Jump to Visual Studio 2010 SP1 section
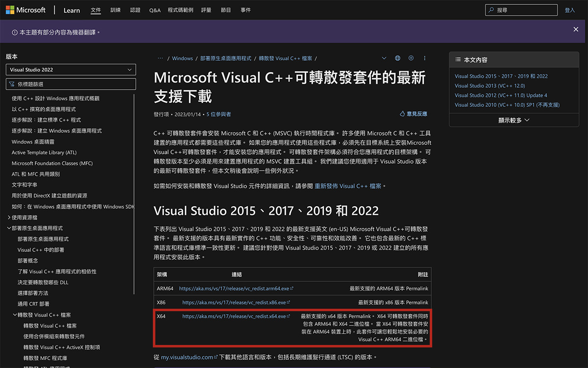Screen dimensions: 588x368 pyautogui.click(x=507, y=105)
